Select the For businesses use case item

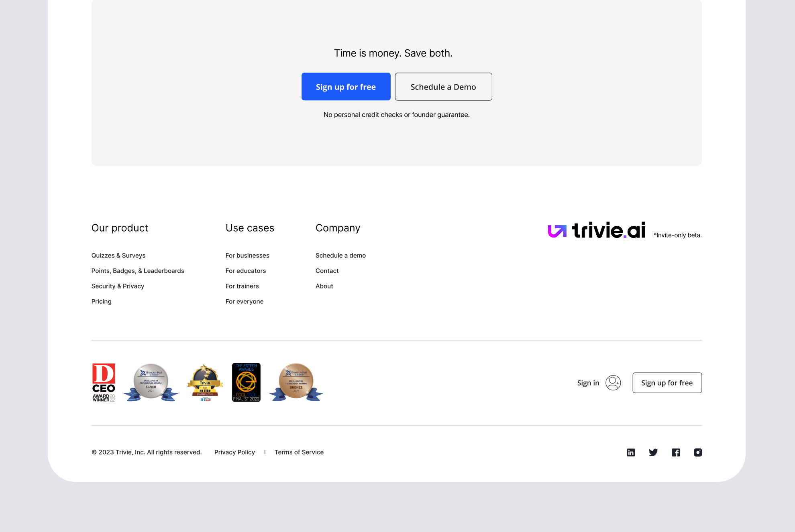(247, 255)
